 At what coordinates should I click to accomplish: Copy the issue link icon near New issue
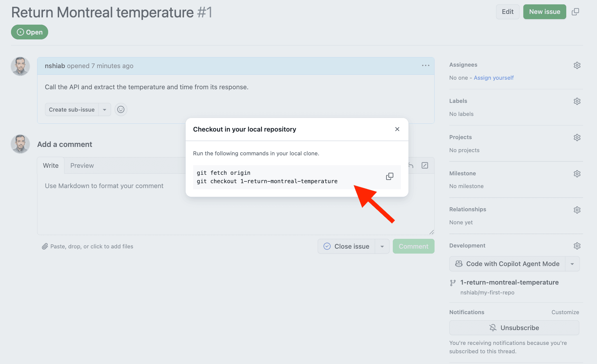point(575,12)
